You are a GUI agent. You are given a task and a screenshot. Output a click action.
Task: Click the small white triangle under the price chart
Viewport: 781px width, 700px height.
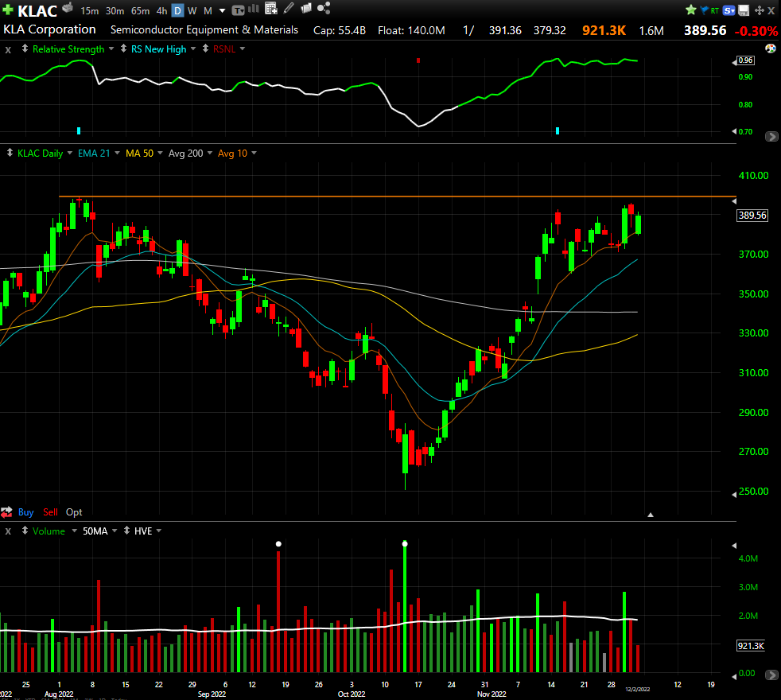pyautogui.click(x=650, y=515)
